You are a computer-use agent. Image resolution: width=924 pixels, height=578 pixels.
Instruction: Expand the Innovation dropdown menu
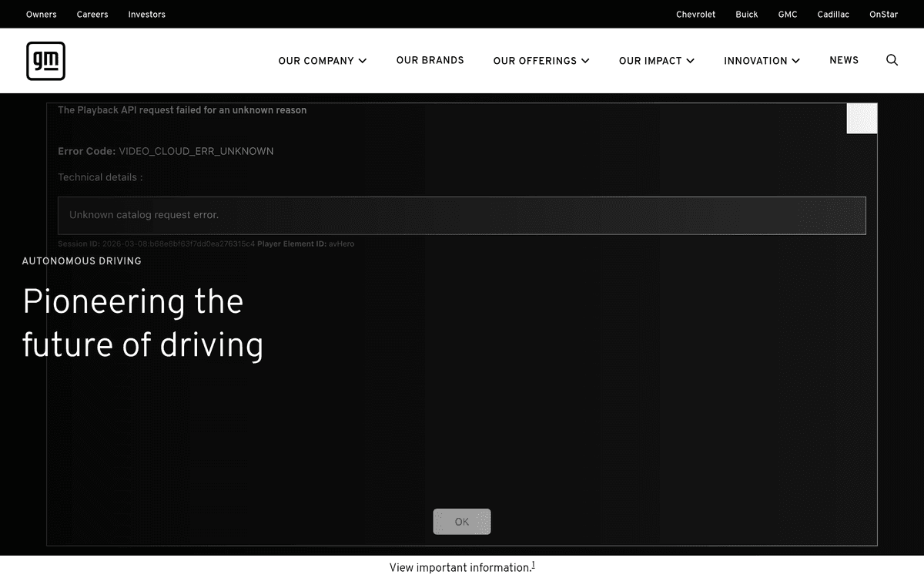tap(761, 61)
